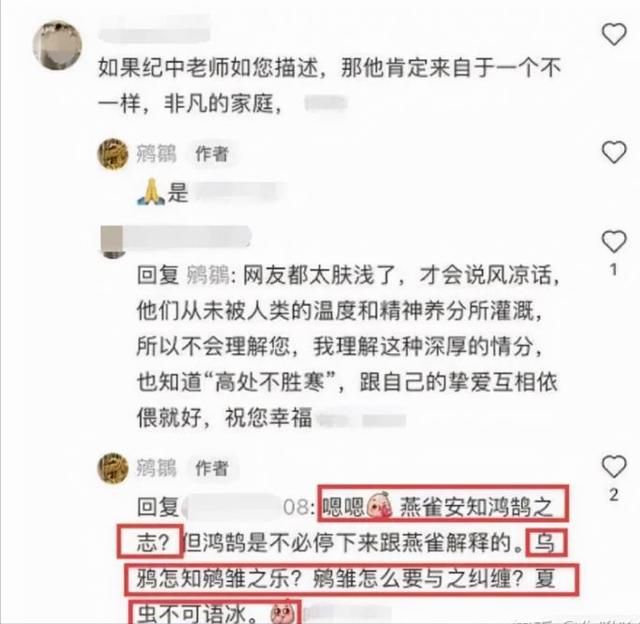Tap the like count 1
This screenshot has height=624, width=640.
click(x=613, y=270)
